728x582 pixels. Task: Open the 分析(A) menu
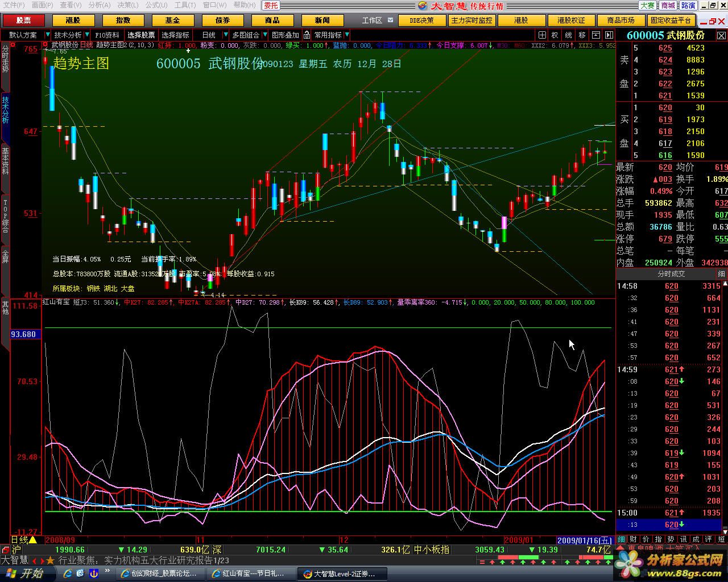coord(99,5)
